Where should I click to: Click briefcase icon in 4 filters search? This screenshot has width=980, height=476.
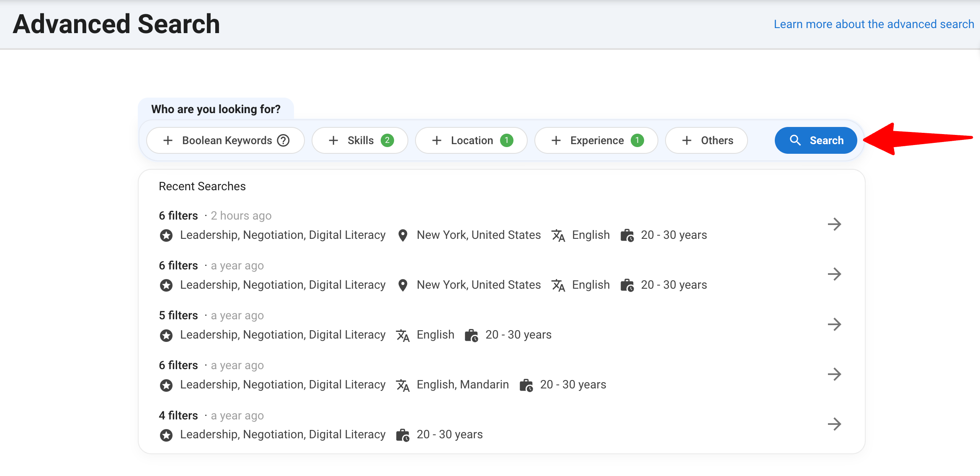coord(403,435)
